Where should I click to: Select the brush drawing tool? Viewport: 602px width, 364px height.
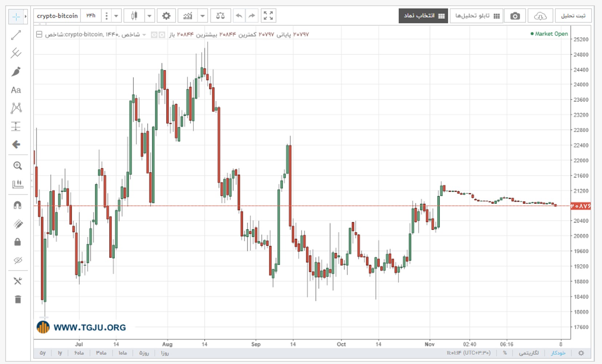[16, 72]
